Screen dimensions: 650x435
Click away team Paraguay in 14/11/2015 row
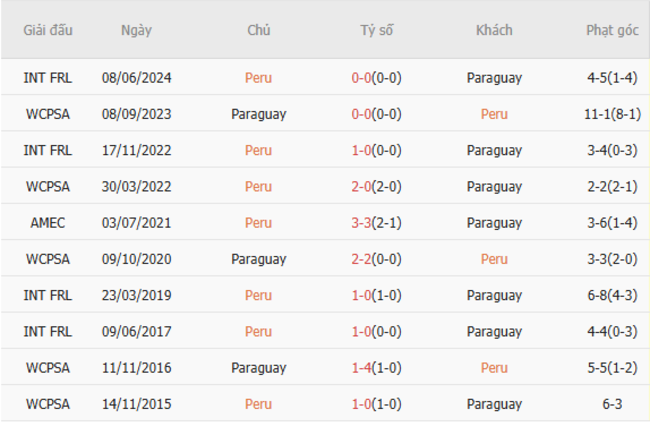tap(494, 404)
